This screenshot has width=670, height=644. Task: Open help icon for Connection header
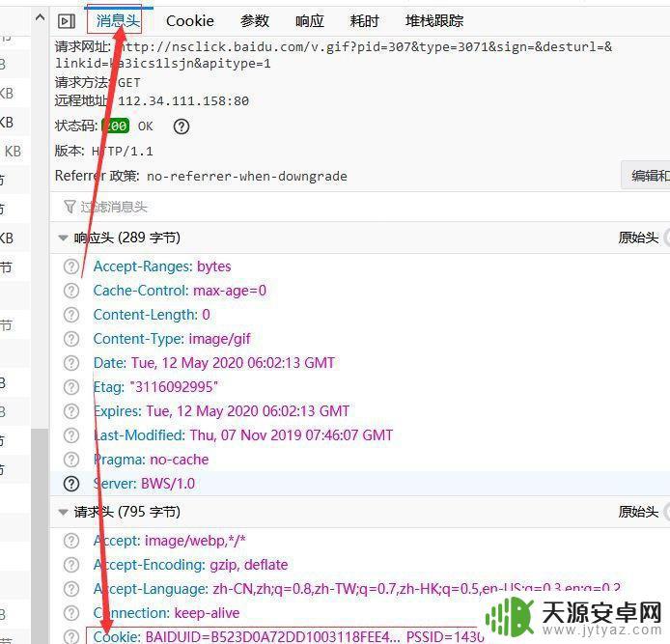point(71,613)
